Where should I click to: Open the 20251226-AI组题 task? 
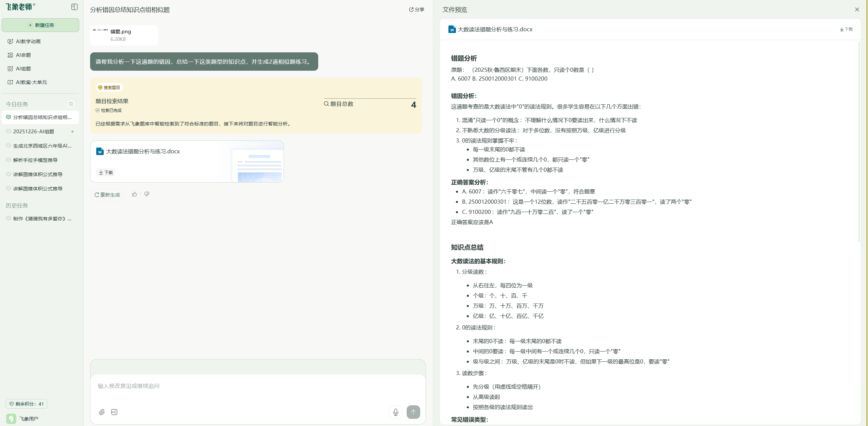click(x=34, y=132)
